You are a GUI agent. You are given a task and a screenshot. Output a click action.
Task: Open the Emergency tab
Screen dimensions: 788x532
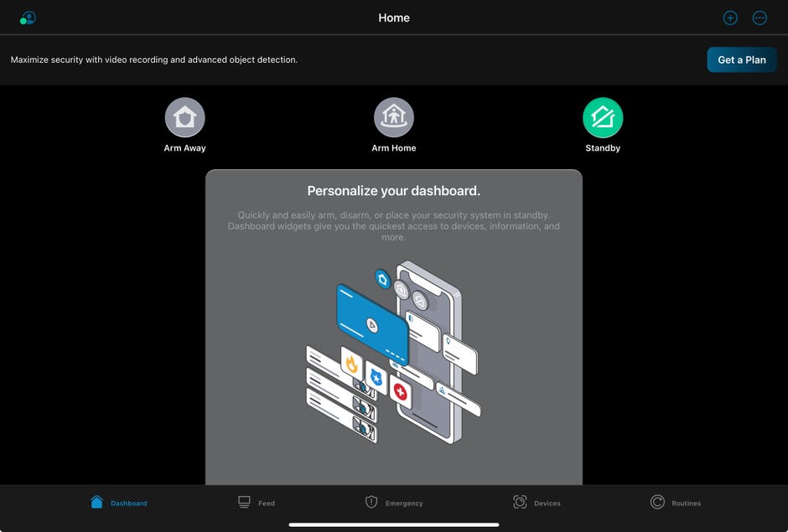[x=393, y=503]
